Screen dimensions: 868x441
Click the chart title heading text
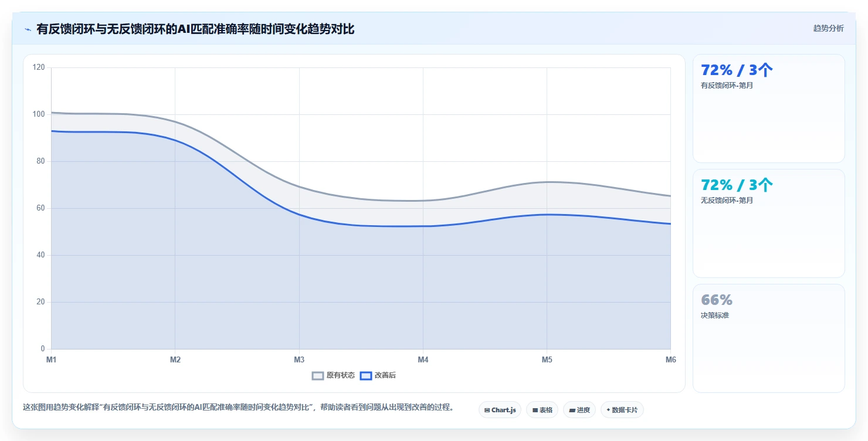[x=195, y=29]
